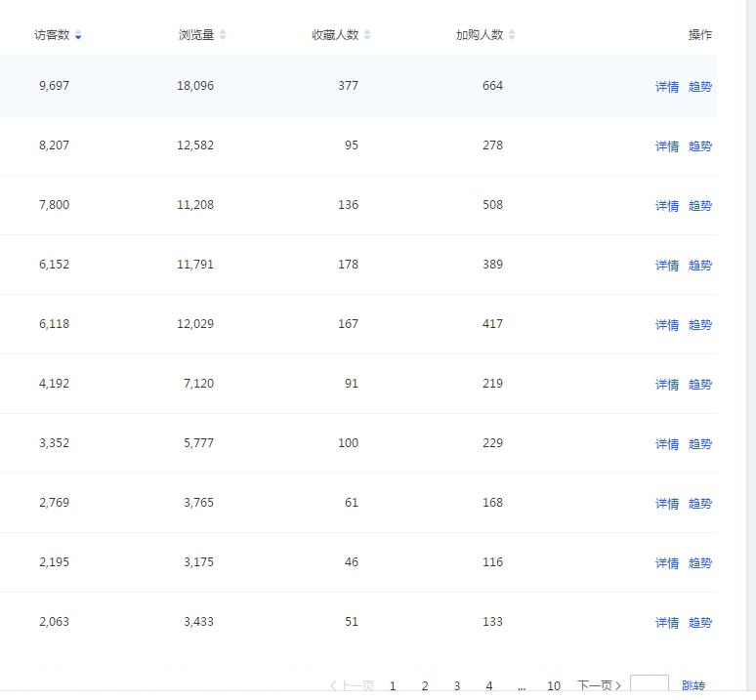Click 下一页 to go next page
Screen dimensions: 756x700
click(599, 686)
